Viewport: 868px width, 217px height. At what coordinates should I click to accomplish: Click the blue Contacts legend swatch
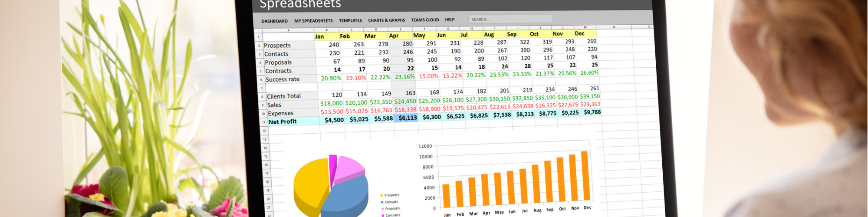[382, 202]
